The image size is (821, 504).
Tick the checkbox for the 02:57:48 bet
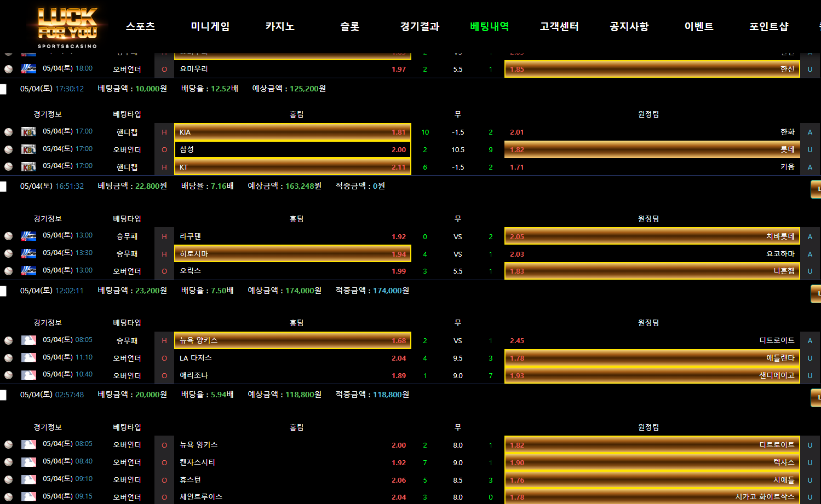click(x=3, y=395)
